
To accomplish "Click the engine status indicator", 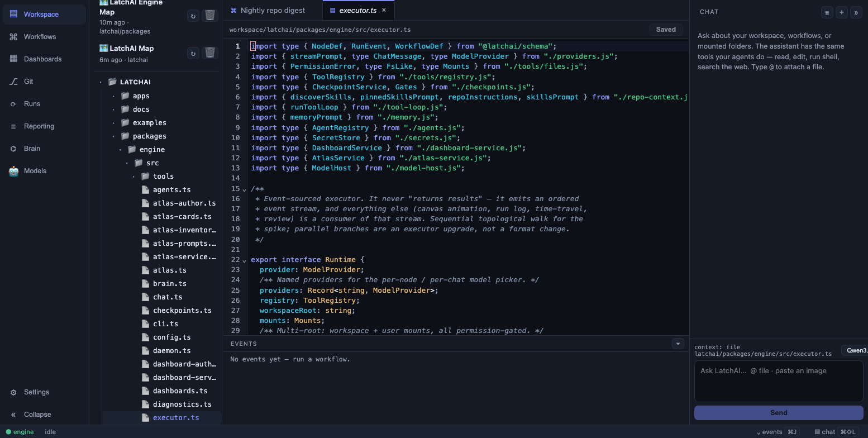I will click(20, 432).
